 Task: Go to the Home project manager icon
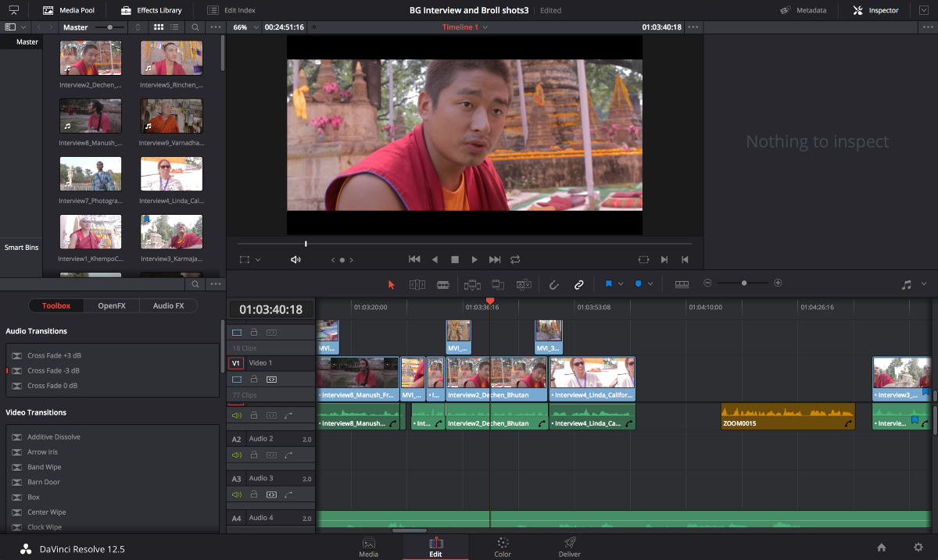click(x=882, y=548)
